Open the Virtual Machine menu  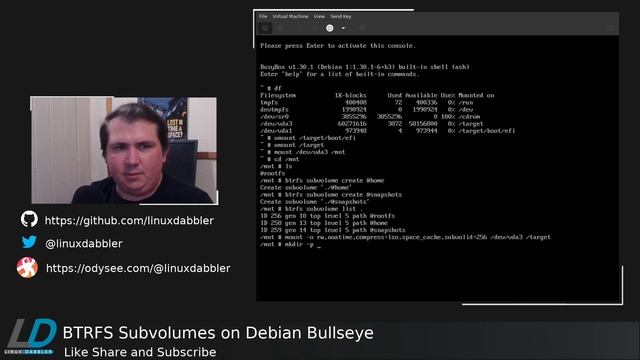[290, 16]
